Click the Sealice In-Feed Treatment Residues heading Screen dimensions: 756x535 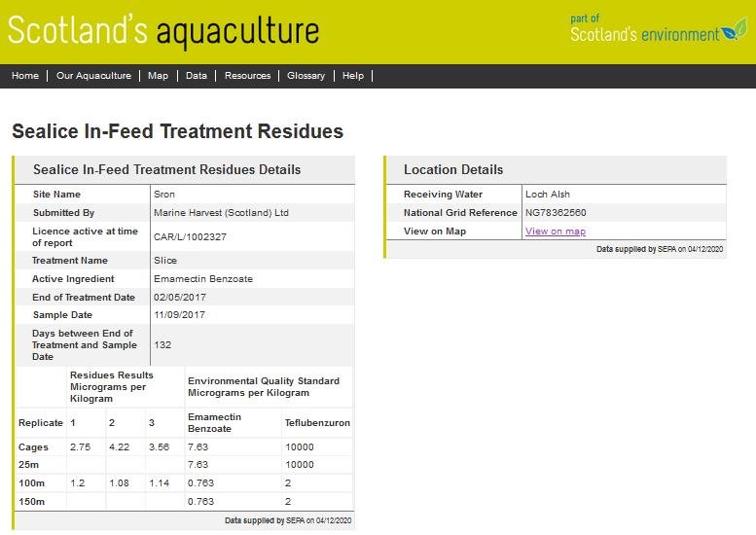177,131
